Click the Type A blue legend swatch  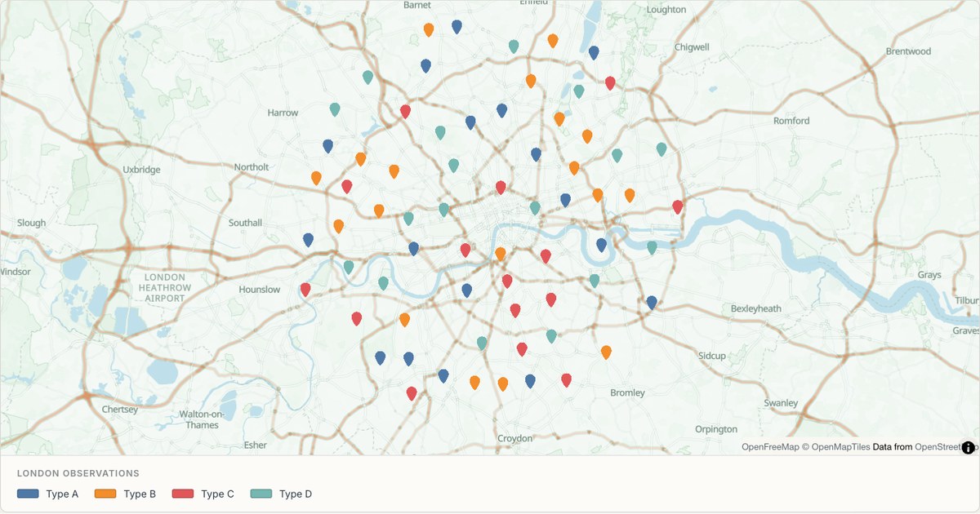point(28,494)
